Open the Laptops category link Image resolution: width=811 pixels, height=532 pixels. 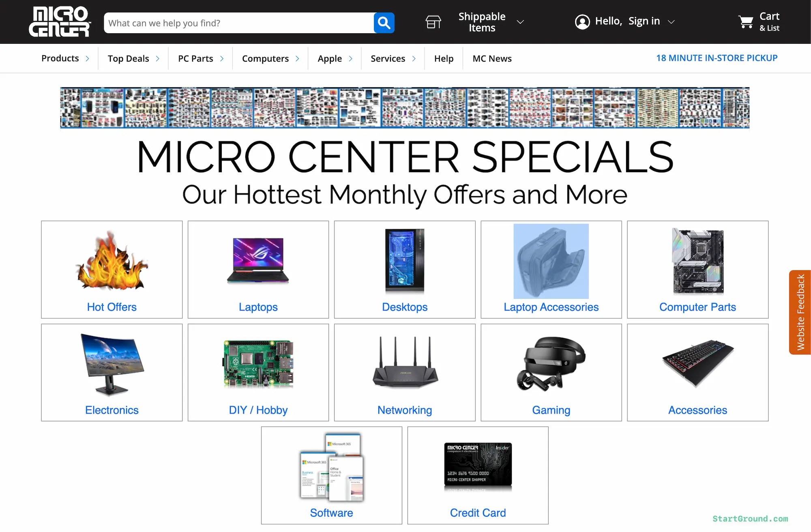pos(258,307)
